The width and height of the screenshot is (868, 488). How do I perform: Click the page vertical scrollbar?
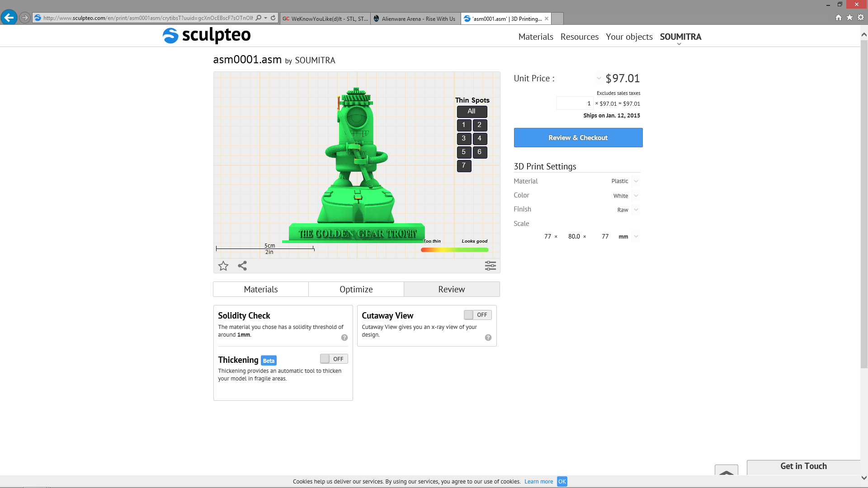pyautogui.click(x=864, y=203)
